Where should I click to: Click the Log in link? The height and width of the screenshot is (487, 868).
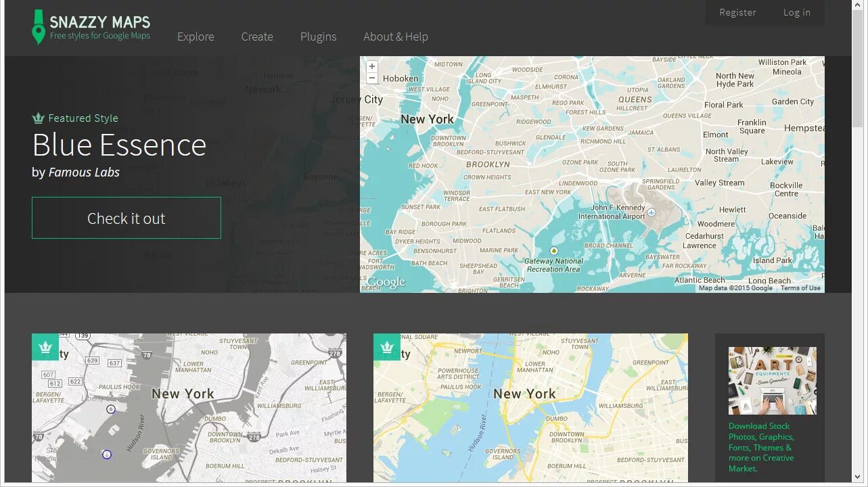tap(797, 12)
